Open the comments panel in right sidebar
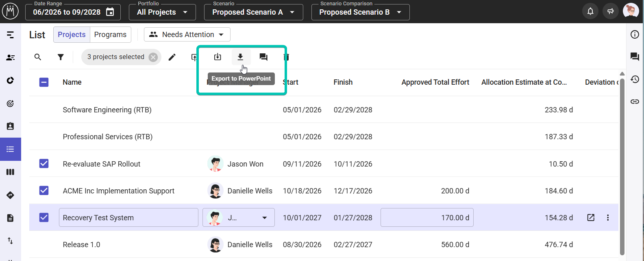The image size is (644, 261). pyautogui.click(x=635, y=57)
